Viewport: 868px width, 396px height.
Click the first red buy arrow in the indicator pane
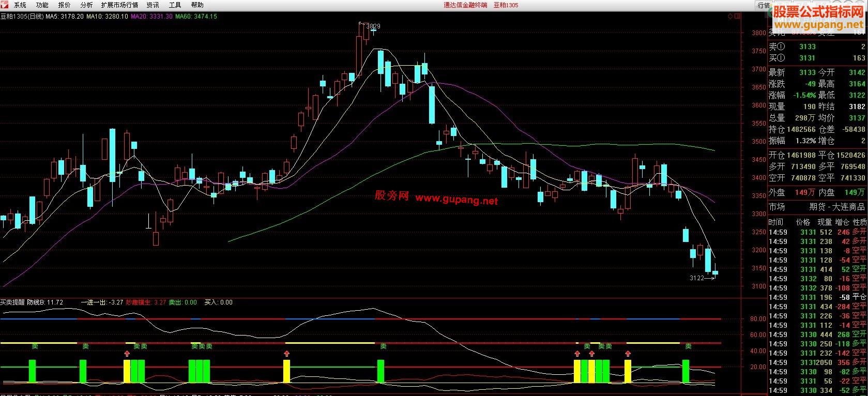tap(127, 353)
